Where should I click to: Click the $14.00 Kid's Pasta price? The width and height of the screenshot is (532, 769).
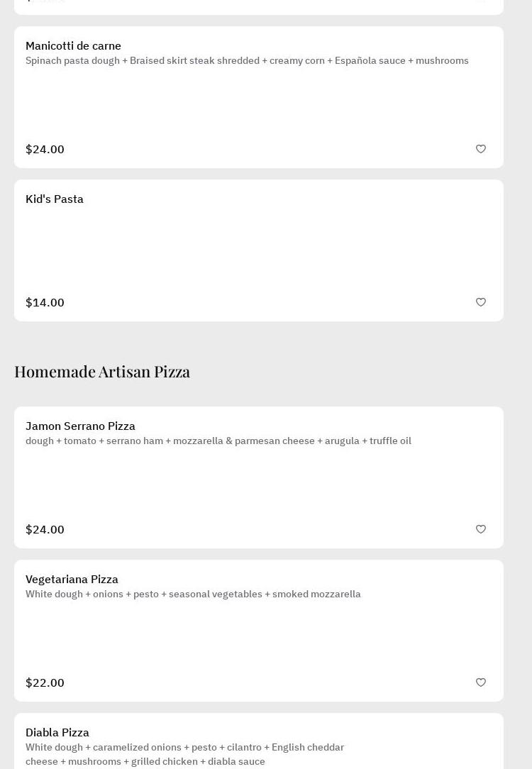pyautogui.click(x=45, y=303)
